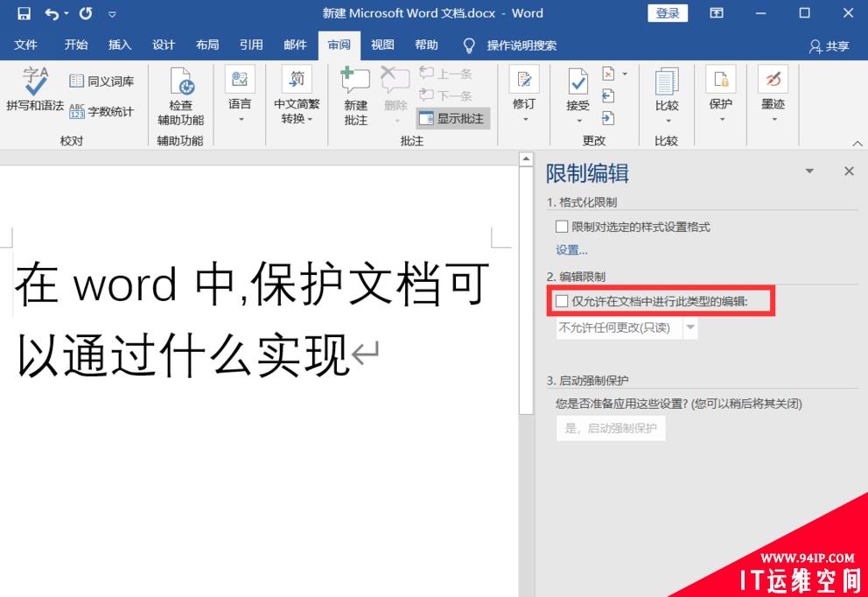
Task: Turn on Track Changes (修订)
Action: click(x=524, y=95)
